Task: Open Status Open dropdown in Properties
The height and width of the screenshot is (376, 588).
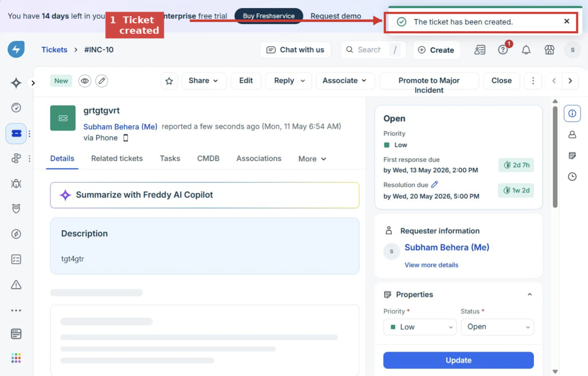Action: (497, 327)
